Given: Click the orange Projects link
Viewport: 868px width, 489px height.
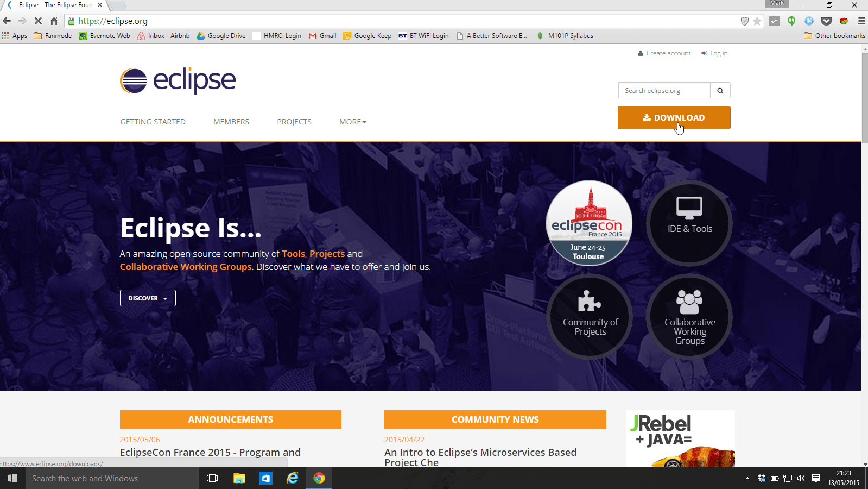Looking at the screenshot, I should [x=327, y=254].
